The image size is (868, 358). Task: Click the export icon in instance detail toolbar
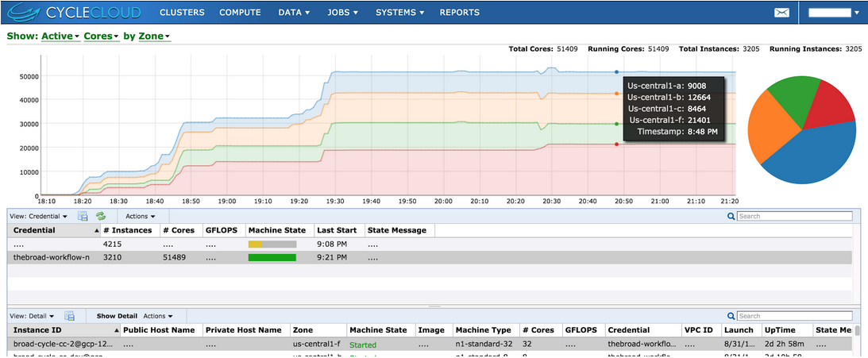point(69,316)
